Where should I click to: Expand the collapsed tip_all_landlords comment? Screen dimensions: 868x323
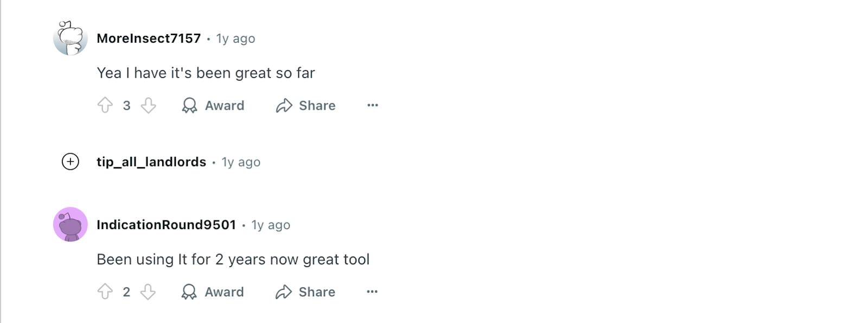(71, 162)
